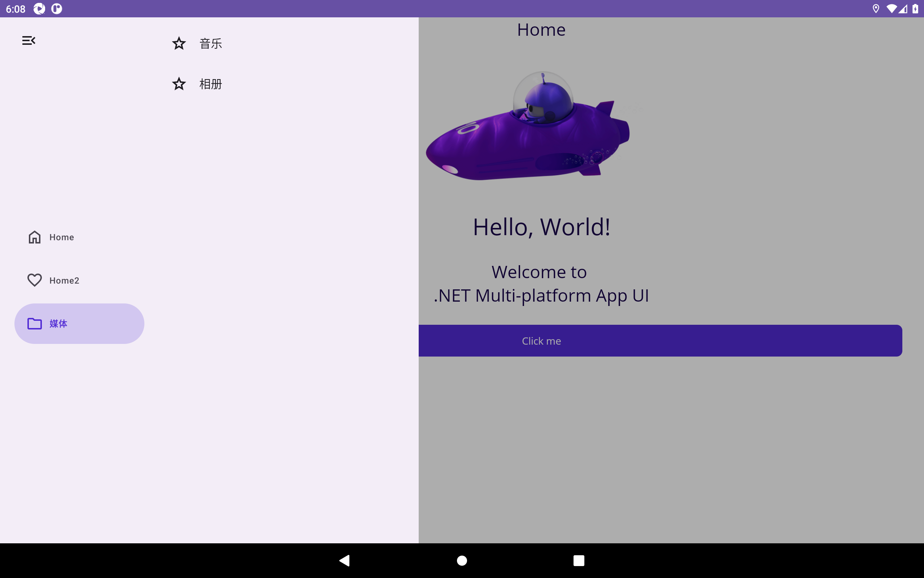Click the Welcome to .NET Multi-platform text

click(541, 284)
